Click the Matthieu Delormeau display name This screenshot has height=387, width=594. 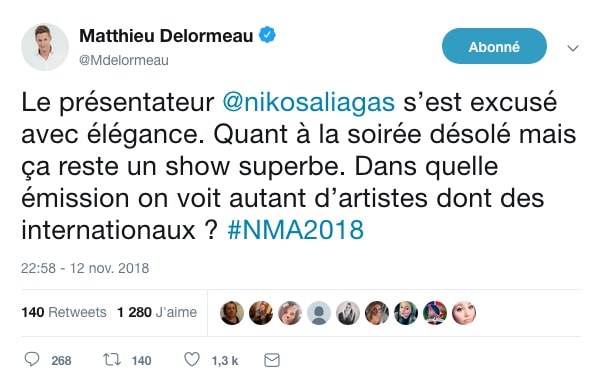pos(166,36)
